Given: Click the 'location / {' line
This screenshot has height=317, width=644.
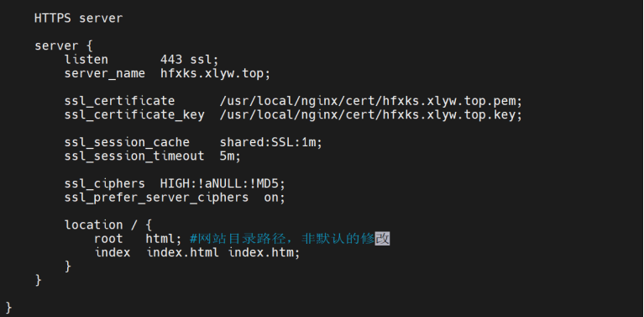Looking at the screenshot, I should coord(108,225).
